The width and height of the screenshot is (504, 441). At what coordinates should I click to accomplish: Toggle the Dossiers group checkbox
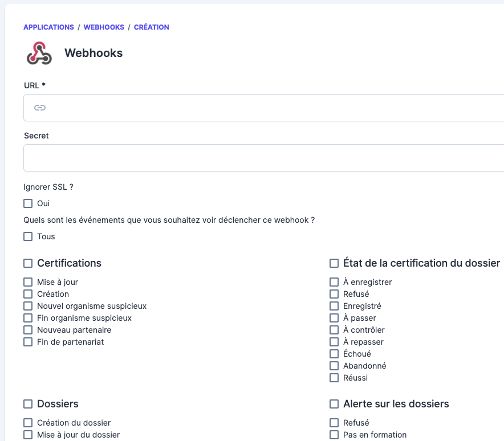pyautogui.click(x=28, y=404)
